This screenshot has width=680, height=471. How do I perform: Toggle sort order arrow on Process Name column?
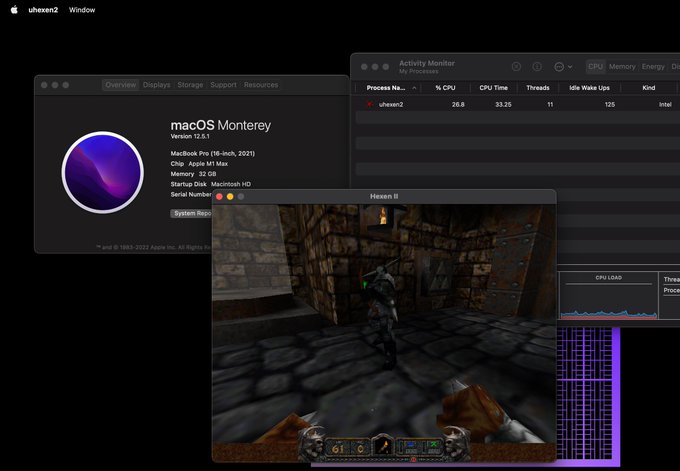(x=414, y=88)
